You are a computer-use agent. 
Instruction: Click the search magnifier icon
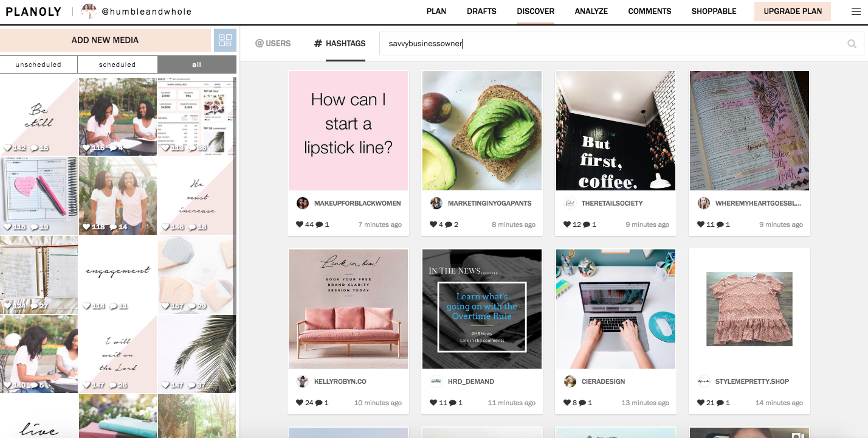click(852, 44)
